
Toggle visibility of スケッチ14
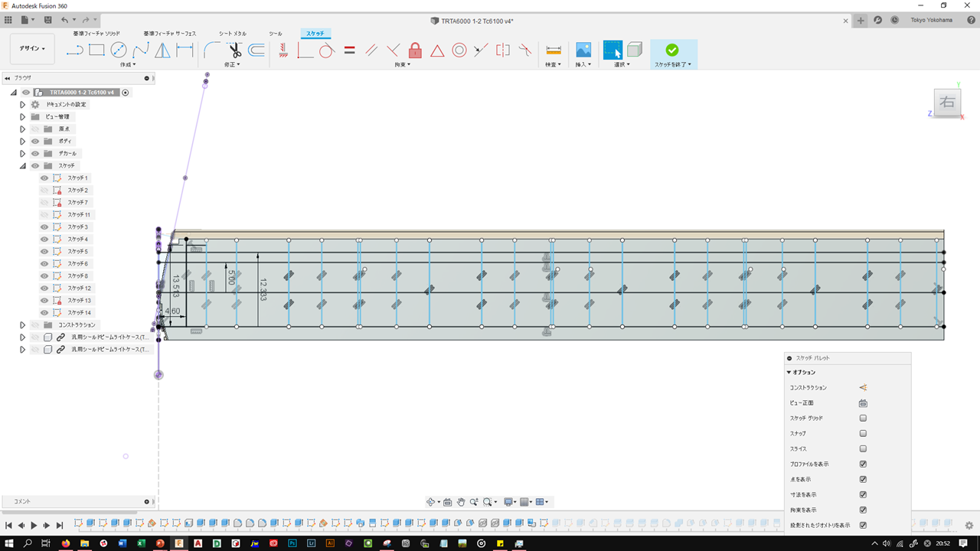pyautogui.click(x=44, y=312)
